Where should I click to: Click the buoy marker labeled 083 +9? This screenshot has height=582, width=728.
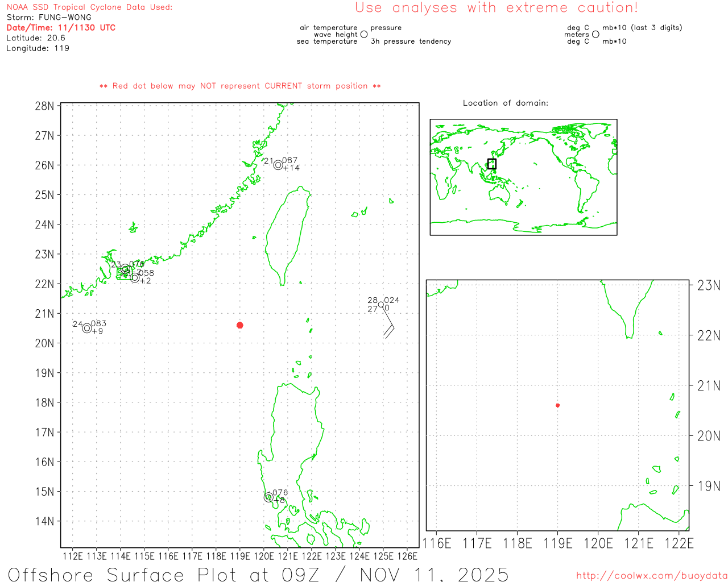87,328
